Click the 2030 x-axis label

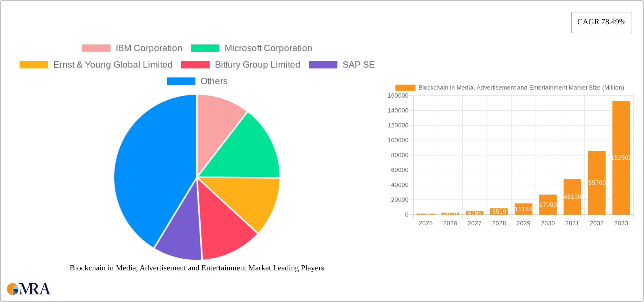[x=548, y=223]
